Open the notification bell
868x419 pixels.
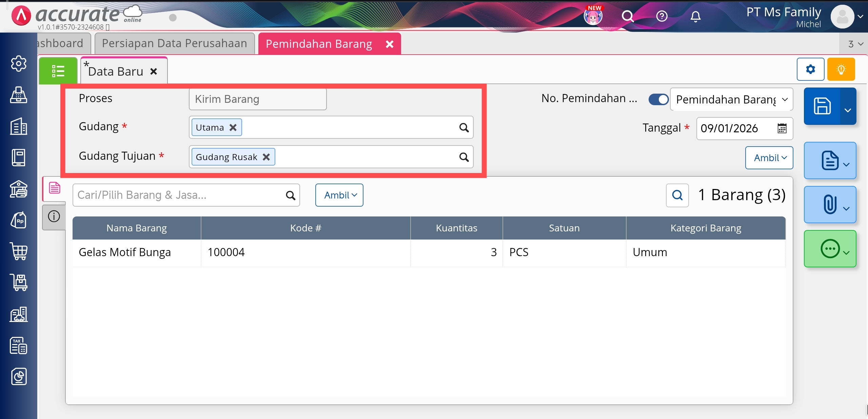(x=695, y=16)
